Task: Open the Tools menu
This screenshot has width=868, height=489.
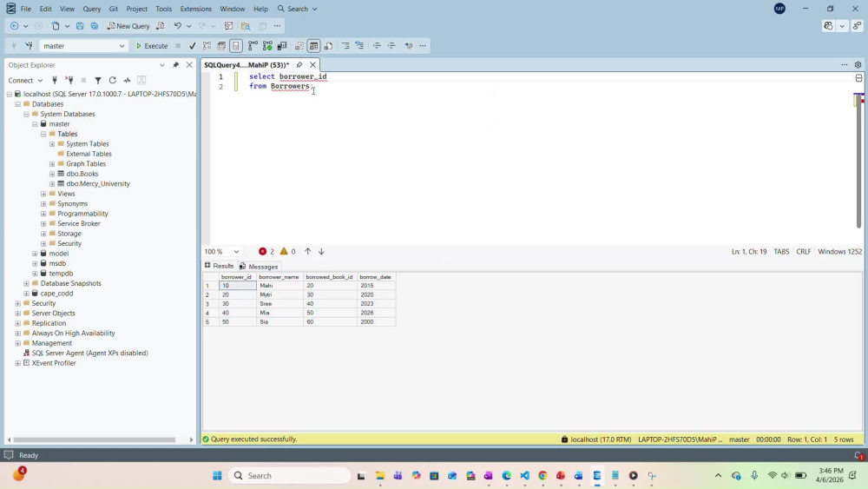Action: (x=163, y=9)
